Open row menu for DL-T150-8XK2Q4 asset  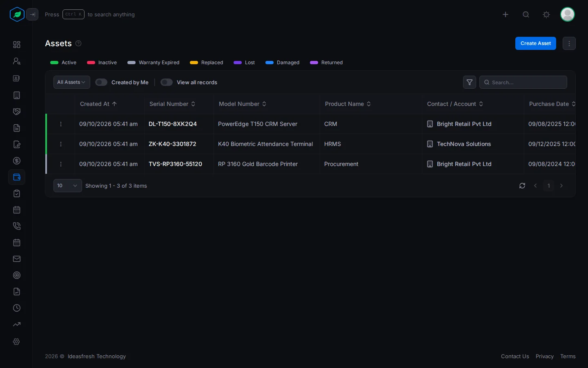[x=61, y=124]
